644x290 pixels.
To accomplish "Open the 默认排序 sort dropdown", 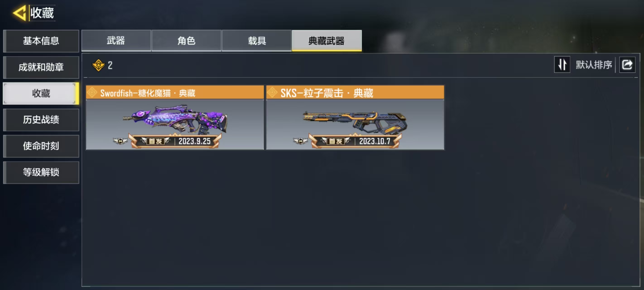I will 594,65.
